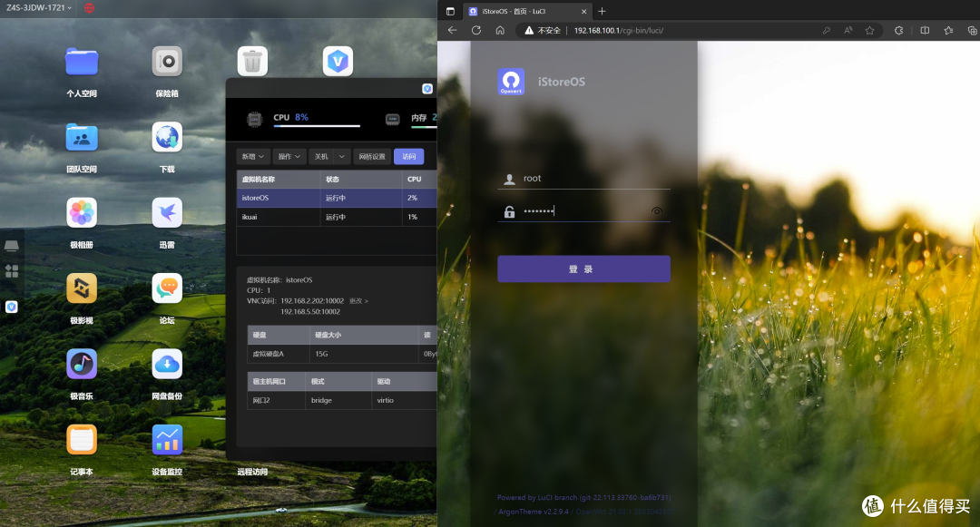This screenshot has width=980, height=527.
Task: Open browser extensions puzzle icon
Action: tap(898, 30)
